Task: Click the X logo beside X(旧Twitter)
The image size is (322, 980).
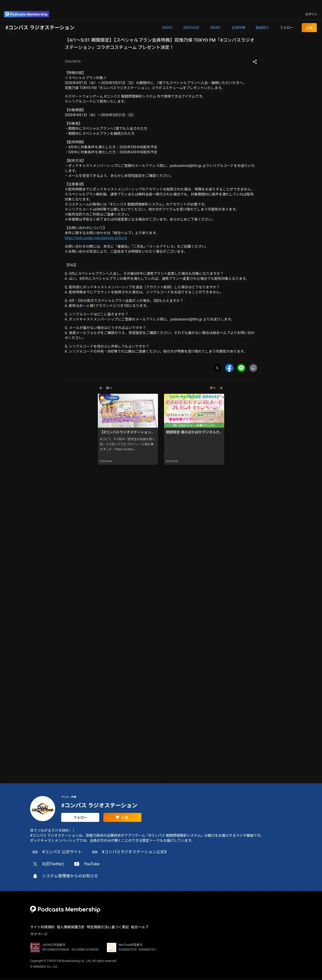Action: (35, 864)
